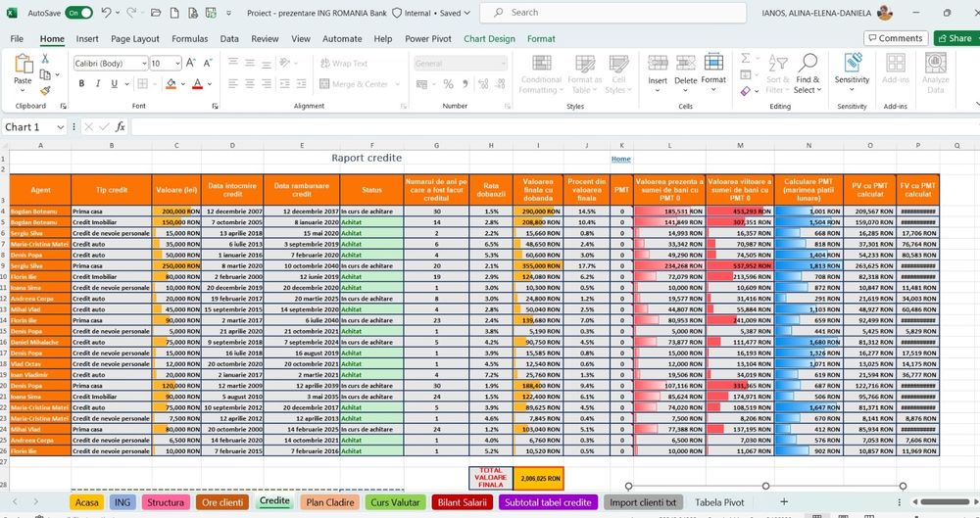Image resolution: width=980 pixels, height=518 pixels.
Task: Apply the red Font Color swatch
Action: point(198,84)
